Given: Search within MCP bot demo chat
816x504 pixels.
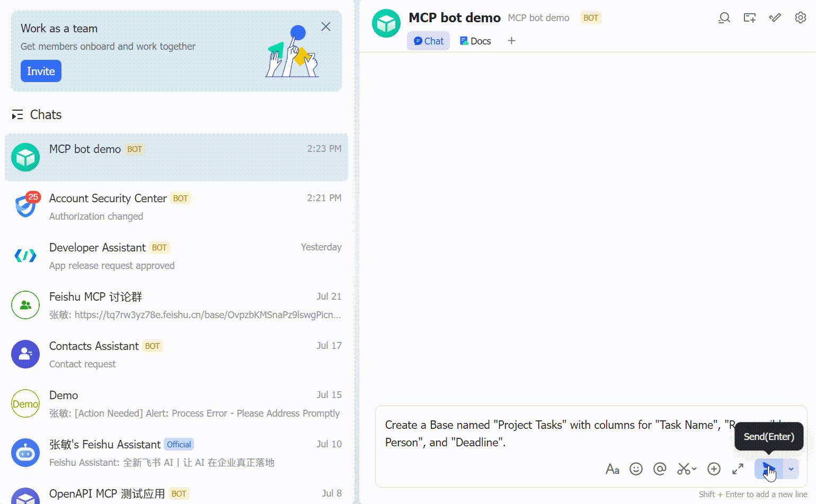Looking at the screenshot, I should click(x=724, y=18).
